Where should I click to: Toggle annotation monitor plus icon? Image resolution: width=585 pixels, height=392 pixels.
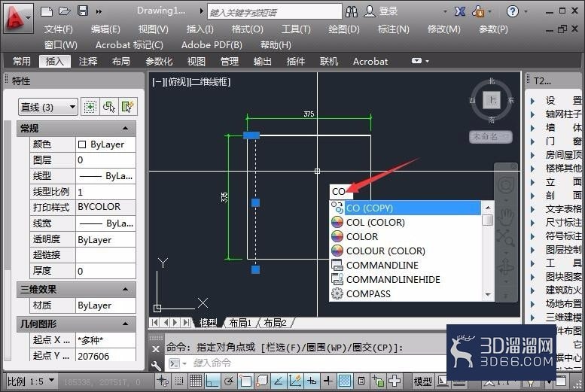[x=395, y=381]
